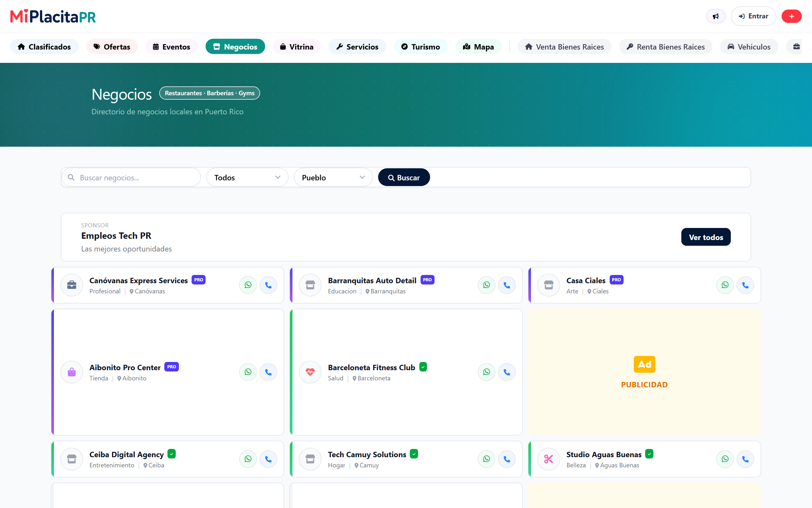Click the store icon of Barranquitas Auto Detail
The height and width of the screenshot is (508, 812).
click(311, 285)
